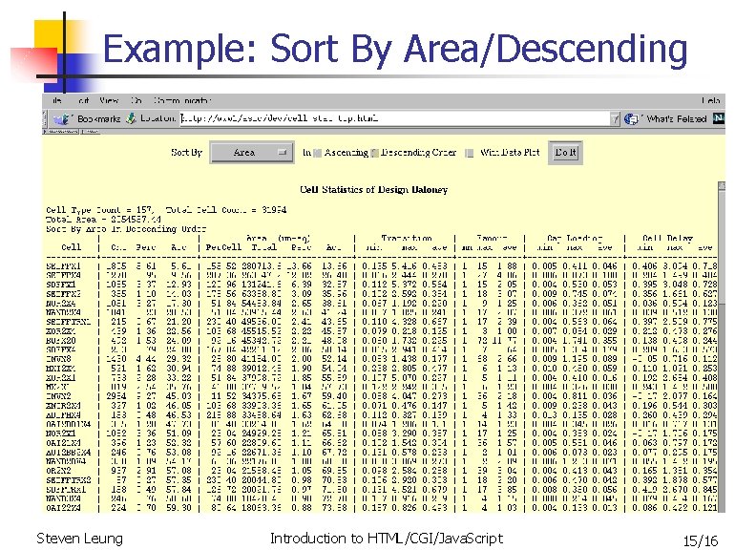Open the View menu
The height and width of the screenshot is (550, 756).
click(x=109, y=100)
